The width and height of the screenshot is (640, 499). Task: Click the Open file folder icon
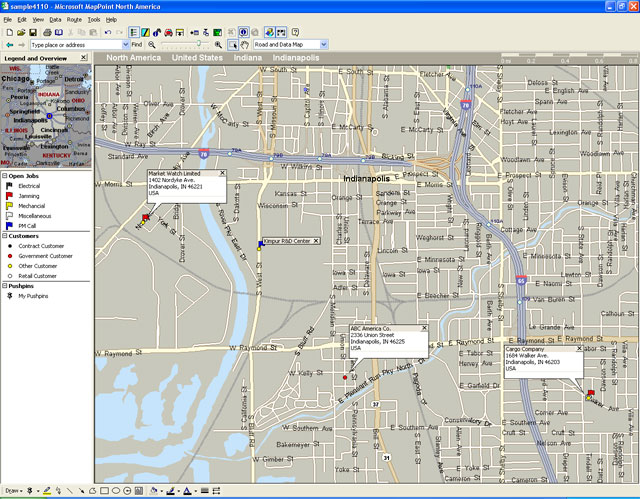(21, 32)
